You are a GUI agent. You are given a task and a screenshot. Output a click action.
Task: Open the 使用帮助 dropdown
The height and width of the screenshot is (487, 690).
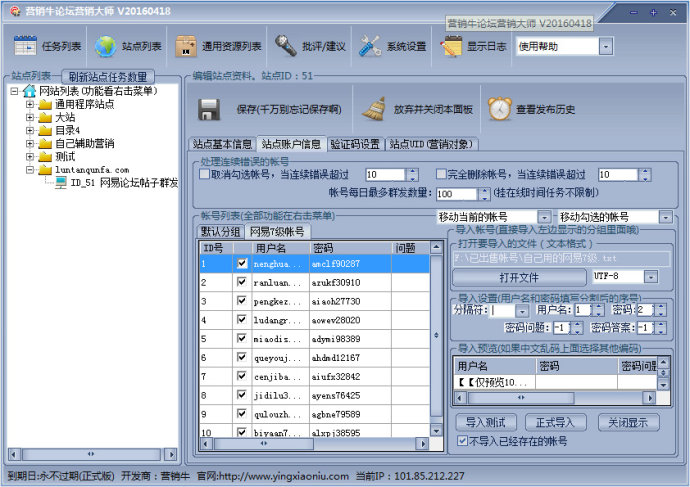coord(606,46)
